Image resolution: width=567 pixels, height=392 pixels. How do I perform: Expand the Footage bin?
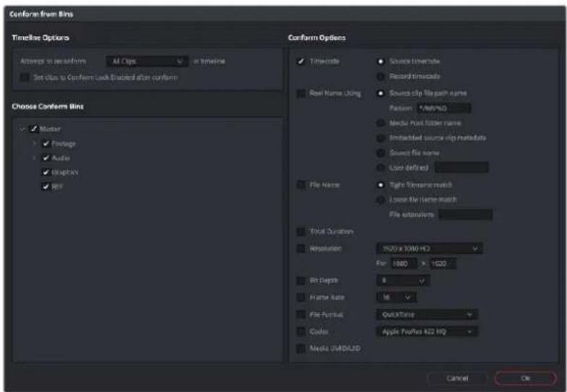[35, 144]
